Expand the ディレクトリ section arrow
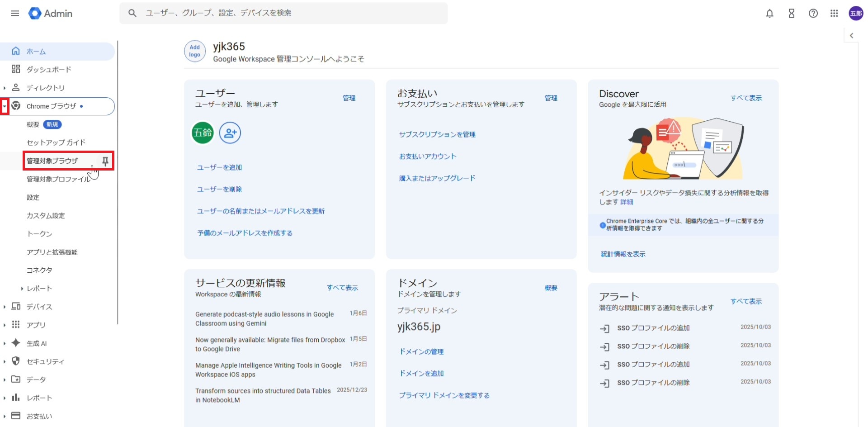Viewport: 868px width, 427px height. (5, 88)
